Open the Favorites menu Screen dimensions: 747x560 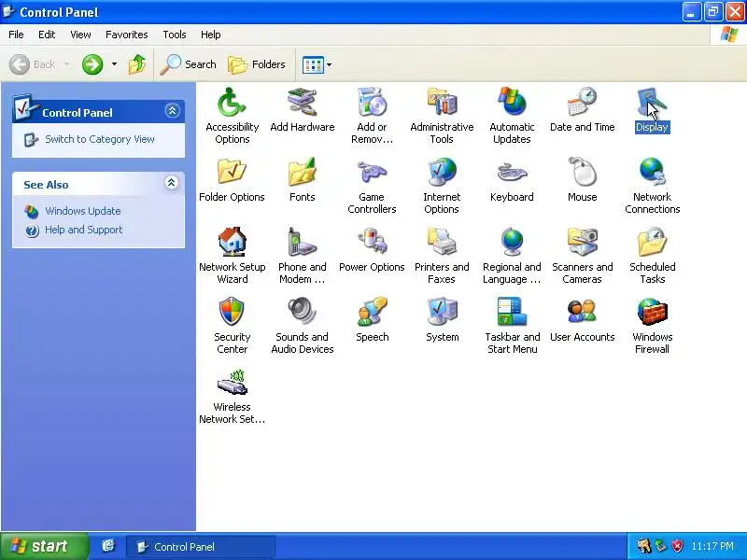[x=127, y=35]
